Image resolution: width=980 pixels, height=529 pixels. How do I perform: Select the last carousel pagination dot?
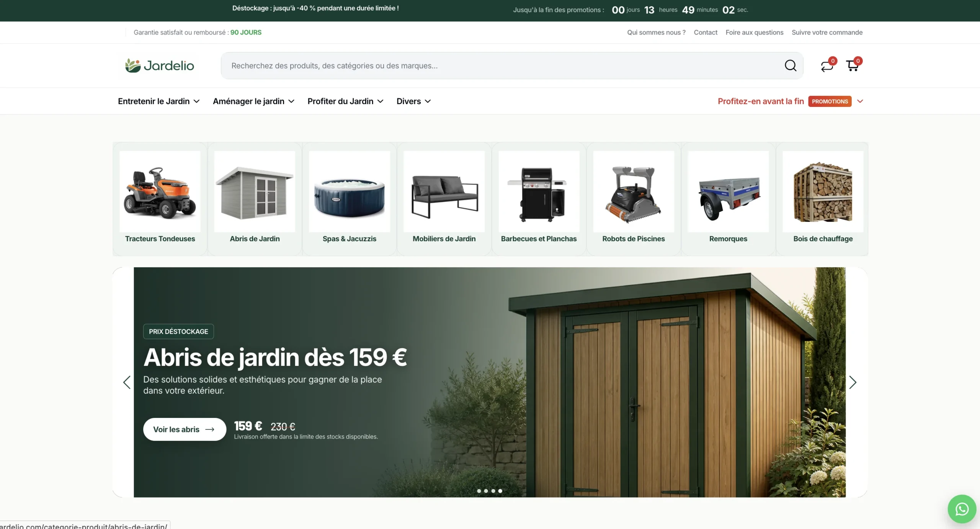coord(500,491)
